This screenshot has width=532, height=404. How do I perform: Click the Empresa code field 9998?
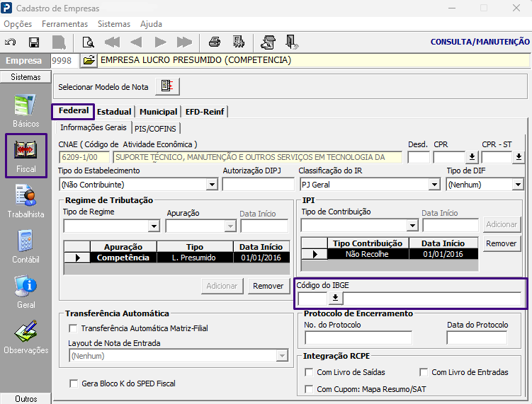pos(64,61)
